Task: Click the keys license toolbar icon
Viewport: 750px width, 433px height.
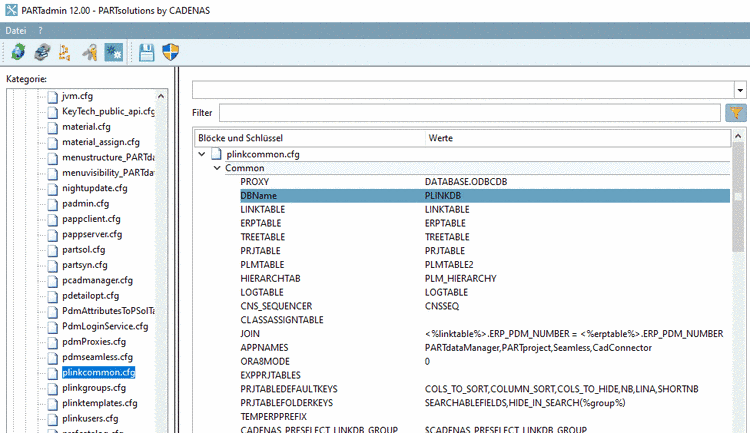Action: coord(89,52)
